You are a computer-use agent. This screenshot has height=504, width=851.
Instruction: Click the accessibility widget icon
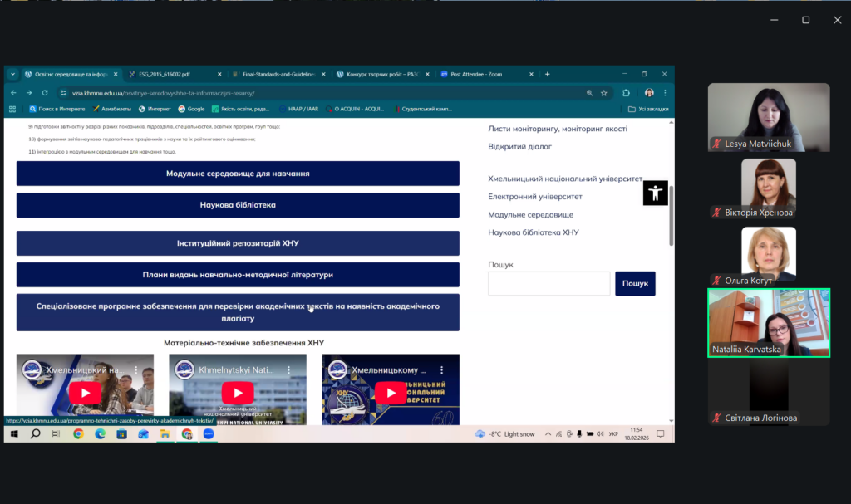656,193
